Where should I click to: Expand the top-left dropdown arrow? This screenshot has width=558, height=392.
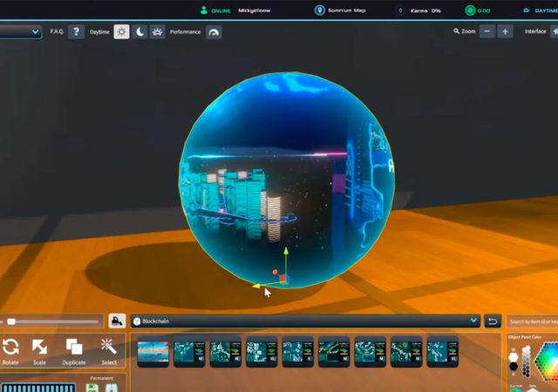coord(36,32)
